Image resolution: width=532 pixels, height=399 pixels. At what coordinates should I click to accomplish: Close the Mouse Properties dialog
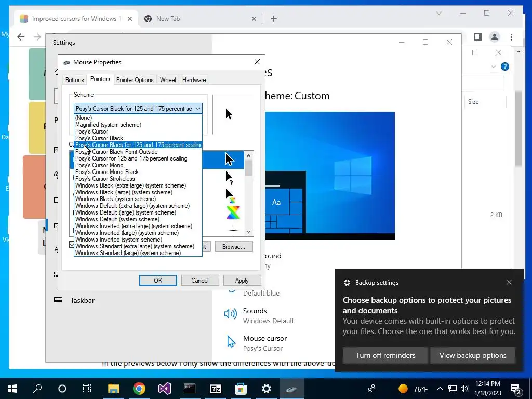tap(257, 62)
